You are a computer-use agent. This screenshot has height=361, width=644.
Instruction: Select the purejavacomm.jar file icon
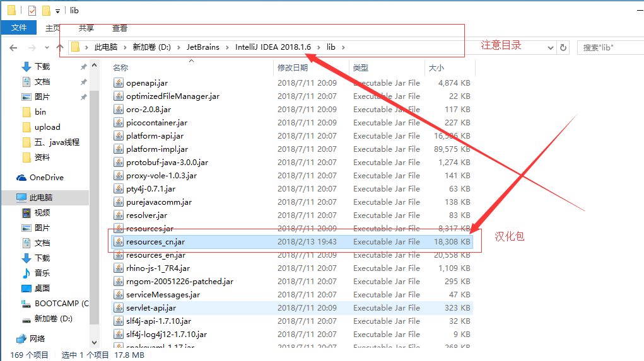click(x=119, y=202)
